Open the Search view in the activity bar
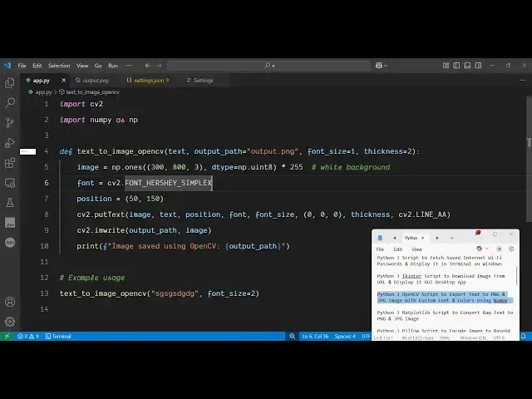 click(10, 102)
